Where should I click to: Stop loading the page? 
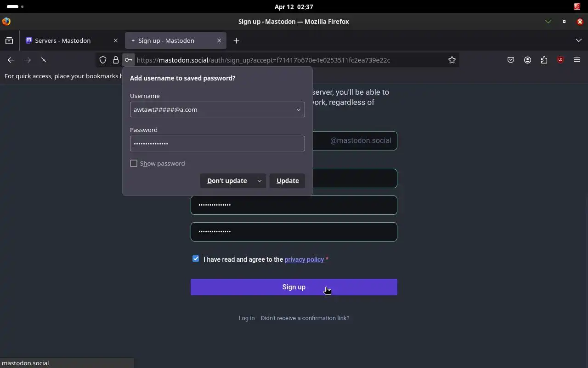44,60
